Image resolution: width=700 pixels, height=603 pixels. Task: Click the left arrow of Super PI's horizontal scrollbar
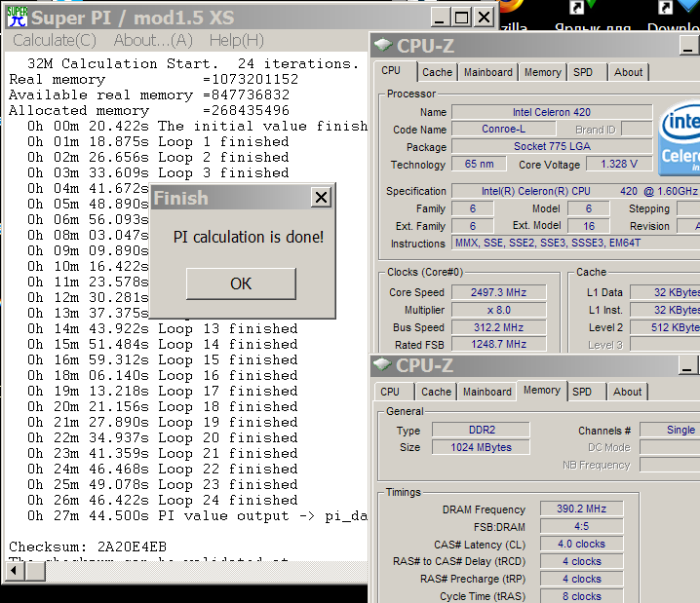[15, 571]
